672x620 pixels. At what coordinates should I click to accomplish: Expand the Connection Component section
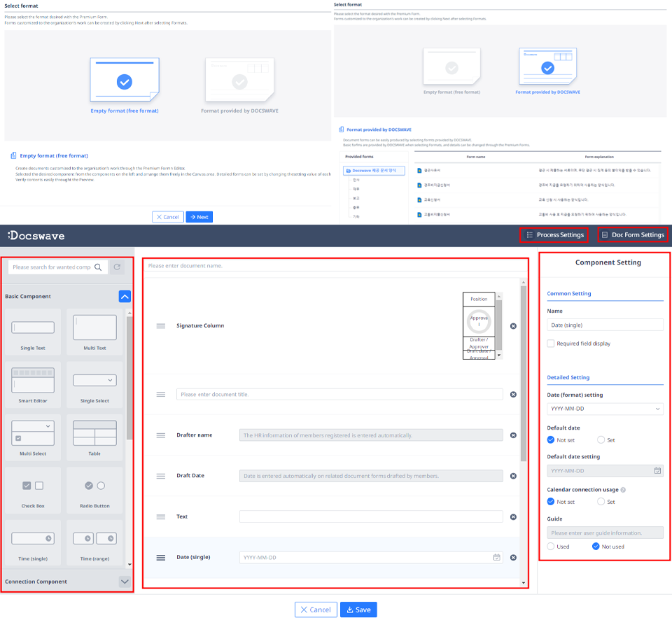125,582
